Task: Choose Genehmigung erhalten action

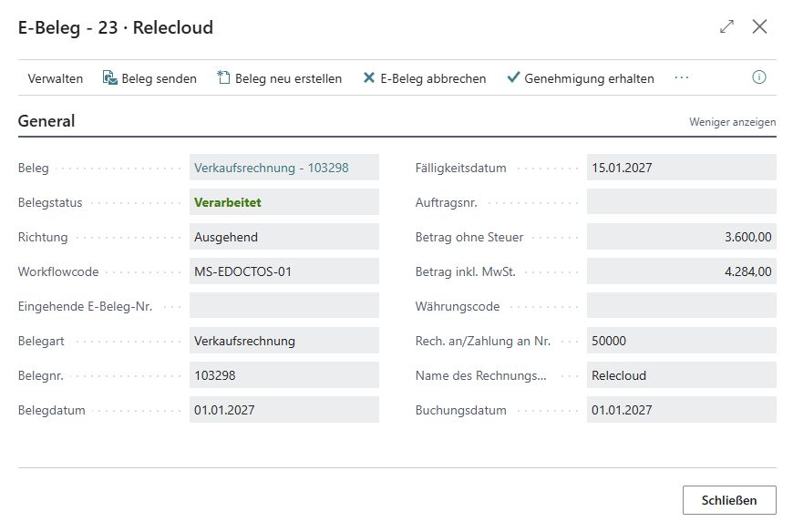Action: click(x=581, y=78)
